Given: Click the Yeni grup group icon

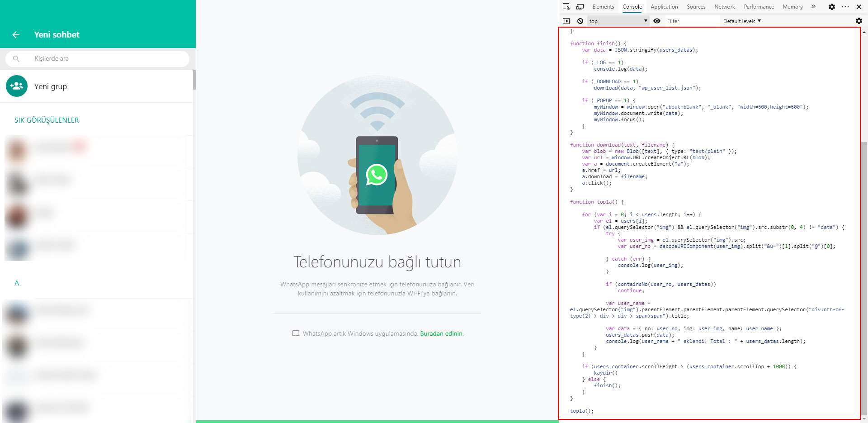Looking at the screenshot, I should pyautogui.click(x=17, y=86).
